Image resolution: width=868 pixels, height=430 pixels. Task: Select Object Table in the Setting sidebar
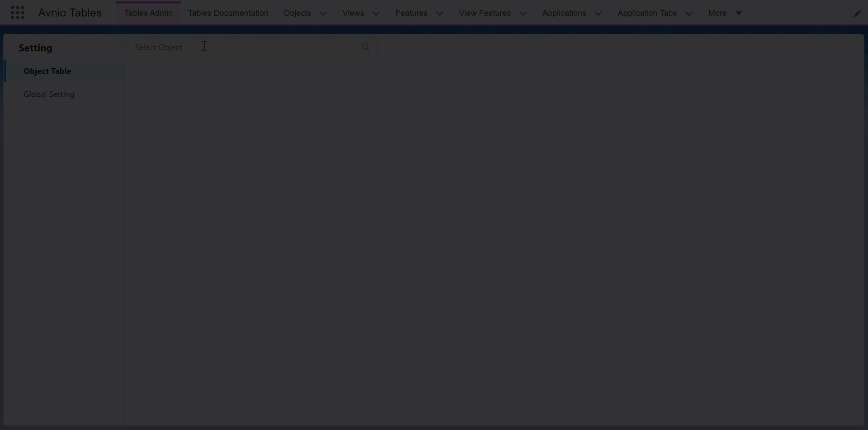tap(47, 71)
